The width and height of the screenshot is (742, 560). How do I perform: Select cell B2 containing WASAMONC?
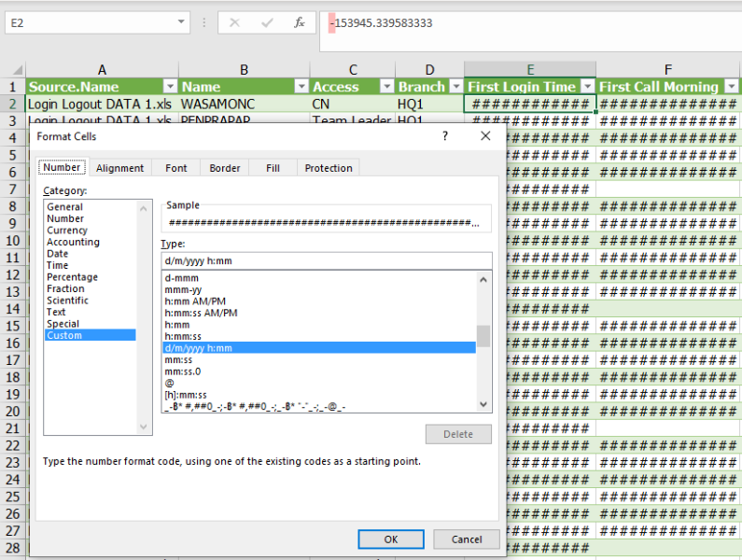point(243,104)
